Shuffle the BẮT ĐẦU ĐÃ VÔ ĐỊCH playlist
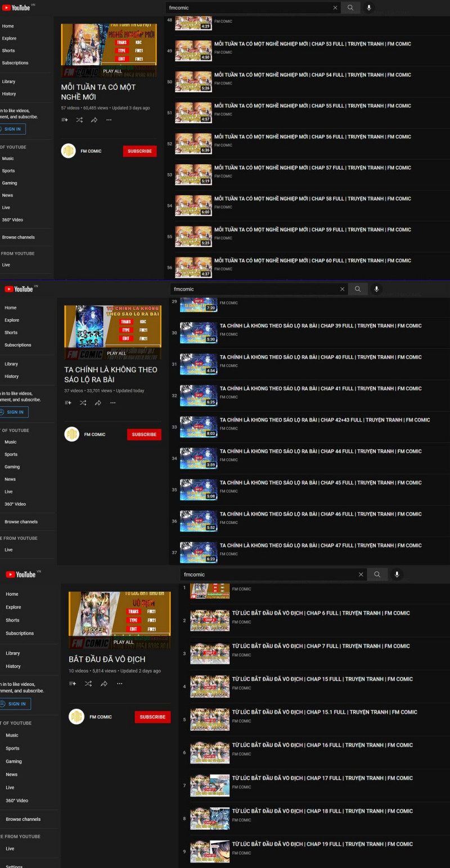 point(88,684)
